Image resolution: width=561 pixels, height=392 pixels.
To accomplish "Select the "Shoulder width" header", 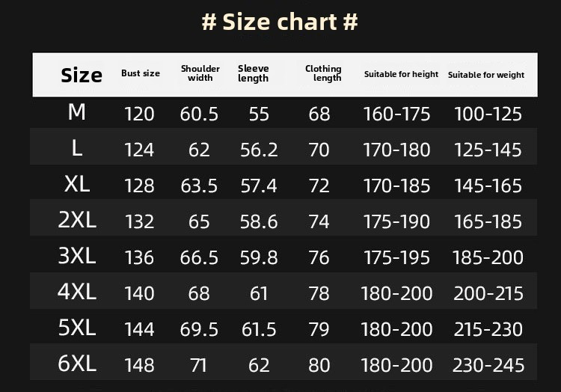I will tap(200, 73).
